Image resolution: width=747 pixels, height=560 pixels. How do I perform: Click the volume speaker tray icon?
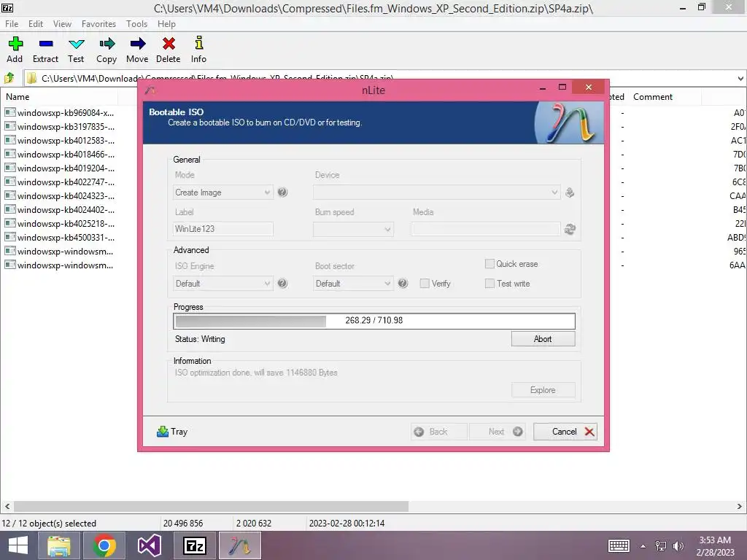coord(678,546)
